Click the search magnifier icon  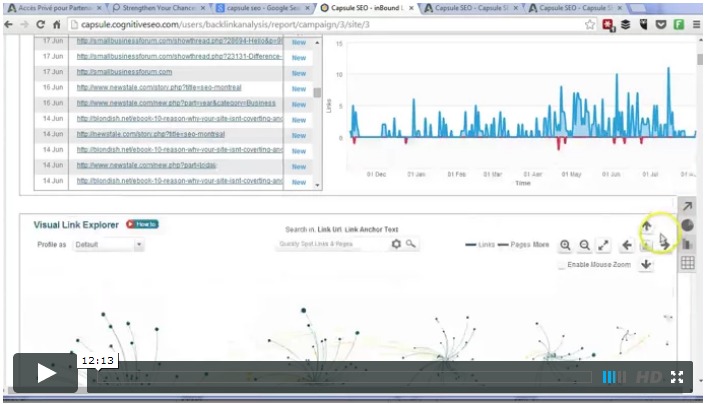[411, 243]
